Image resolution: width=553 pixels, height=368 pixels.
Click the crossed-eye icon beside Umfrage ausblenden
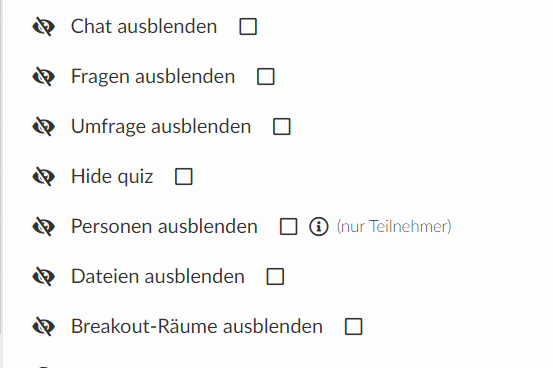click(44, 127)
